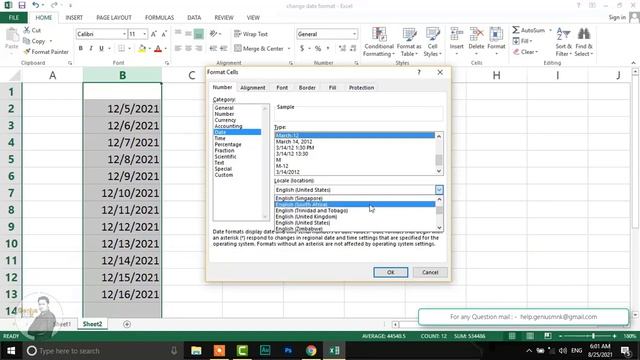The width and height of the screenshot is (640, 360).
Task: Open the FILE tab
Action: click(14, 18)
